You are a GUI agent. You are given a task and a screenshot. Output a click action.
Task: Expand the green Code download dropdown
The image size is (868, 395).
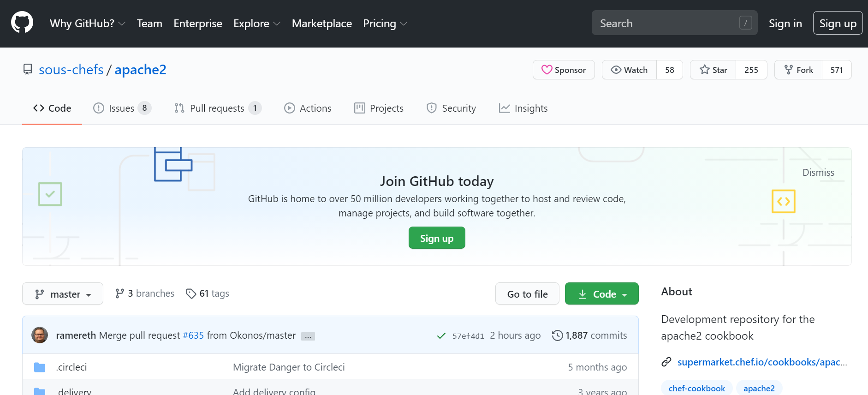pyautogui.click(x=601, y=293)
